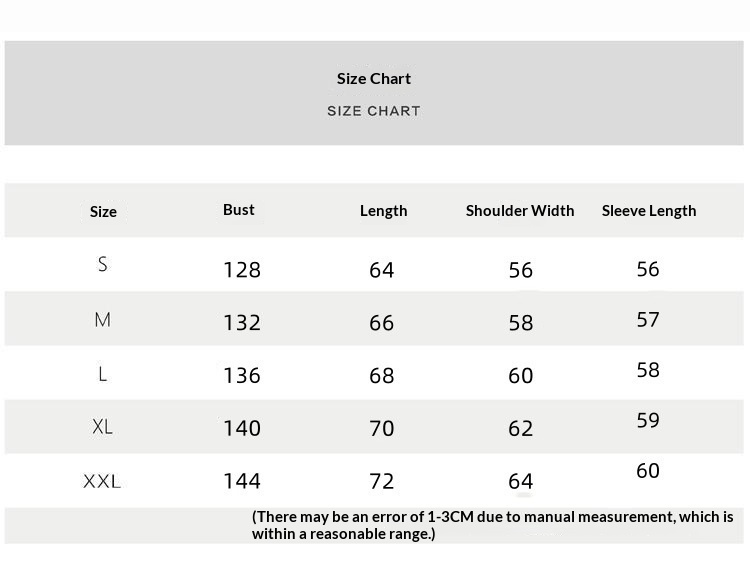Click the "Size Chart" bold title
Image resolution: width=750 pixels, height=577 pixels.
click(x=374, y=78)
